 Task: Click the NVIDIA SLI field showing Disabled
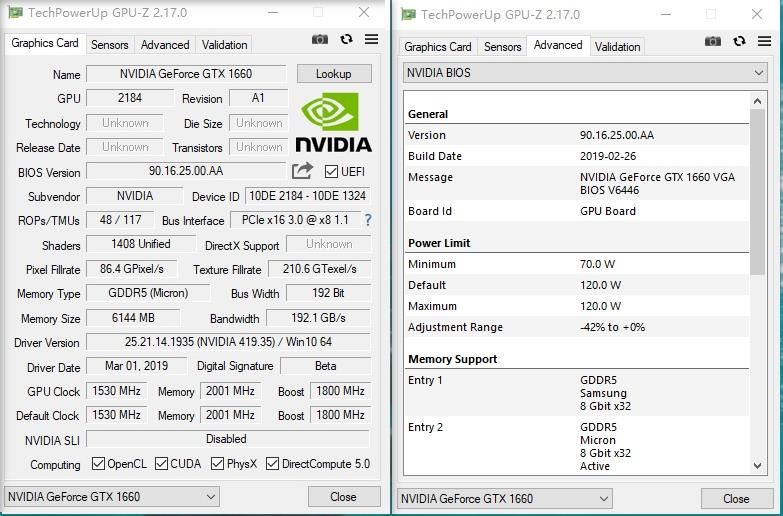227,439
